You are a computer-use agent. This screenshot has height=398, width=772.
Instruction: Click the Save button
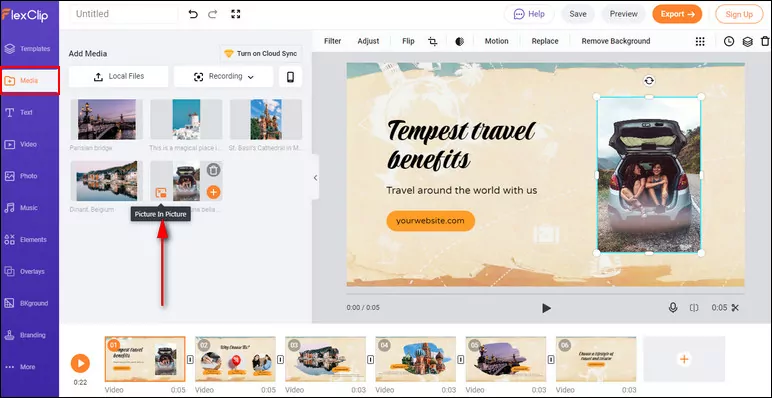(x=578, y=14)
